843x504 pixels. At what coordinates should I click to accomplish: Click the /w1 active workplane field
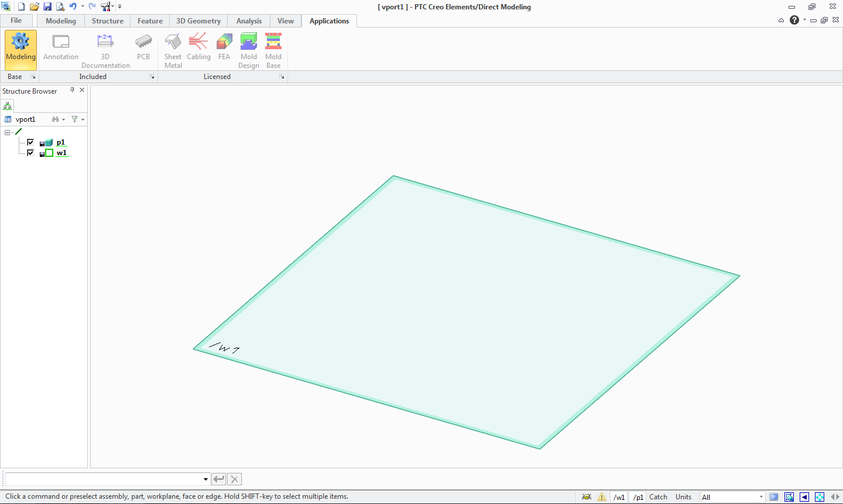[619, 497]
